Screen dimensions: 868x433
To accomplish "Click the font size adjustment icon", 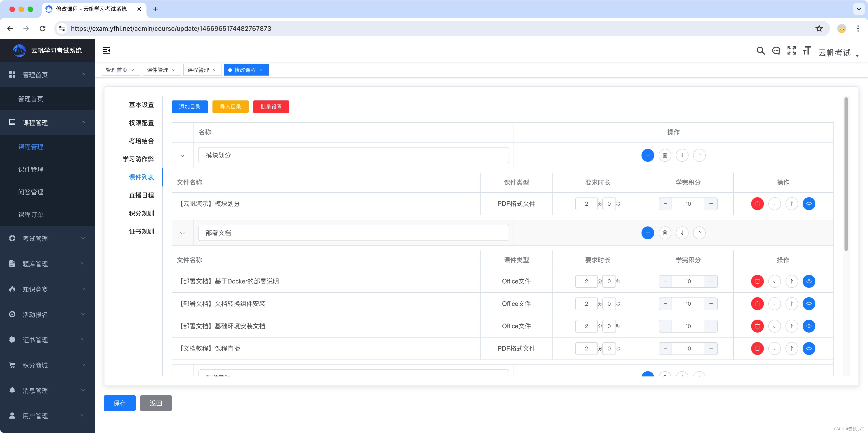I will pyautogui.click(x=806, y=51).
